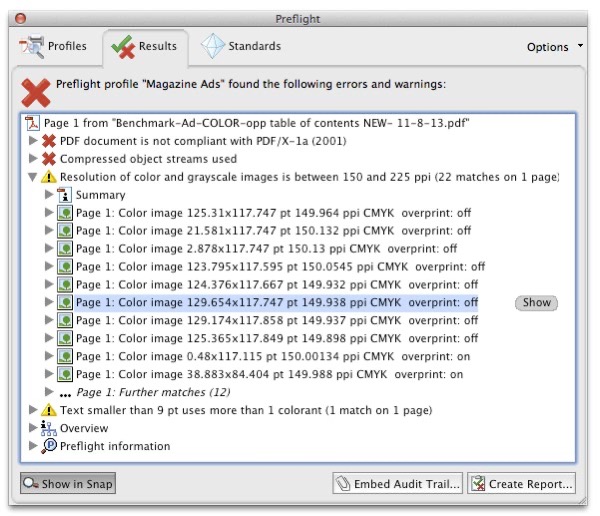The height and width of the screenshot is (516, 600).
Task: Expand the 129.654x117.747 pt image entry
Action: pyautogui.click(x=49, y=302)
